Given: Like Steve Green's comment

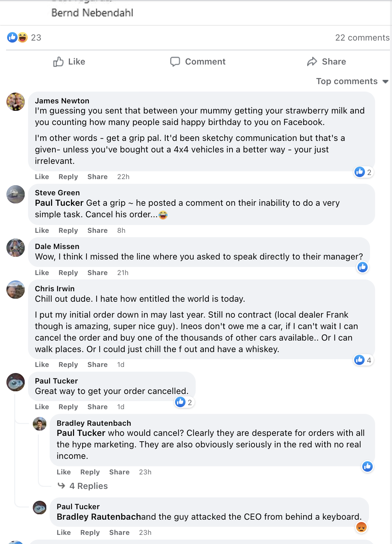Looking at the screenshot, I should pos(42,230).
